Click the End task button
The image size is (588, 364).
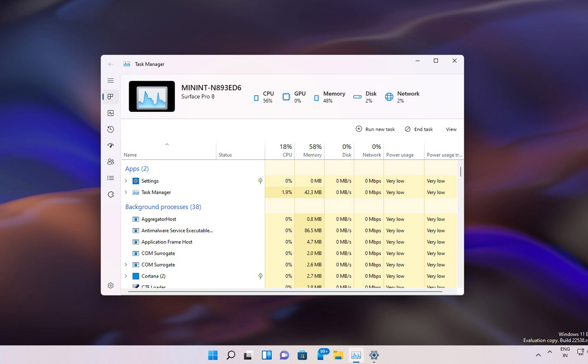(x=419, y=129)
